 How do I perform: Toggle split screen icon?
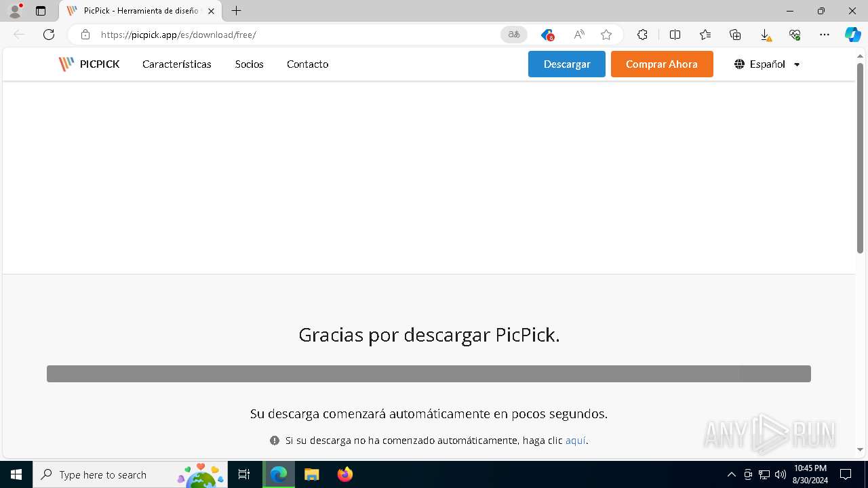click(x=675, y=35)
